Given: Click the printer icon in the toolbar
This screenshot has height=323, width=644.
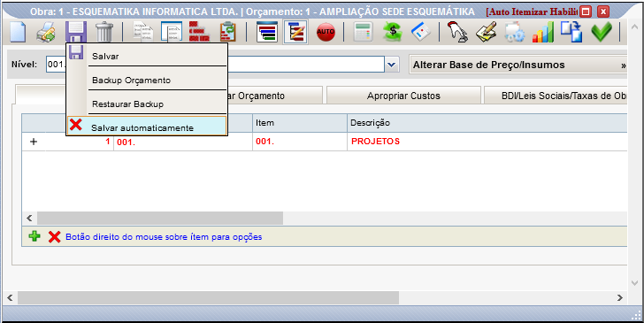Looking at the screenshot, I should tap(46, 32).
